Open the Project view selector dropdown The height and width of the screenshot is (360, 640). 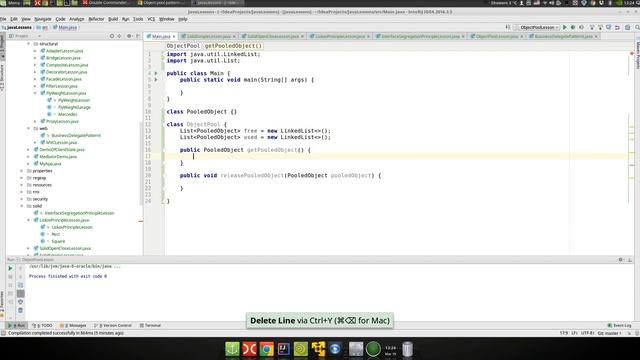point(24,36)
